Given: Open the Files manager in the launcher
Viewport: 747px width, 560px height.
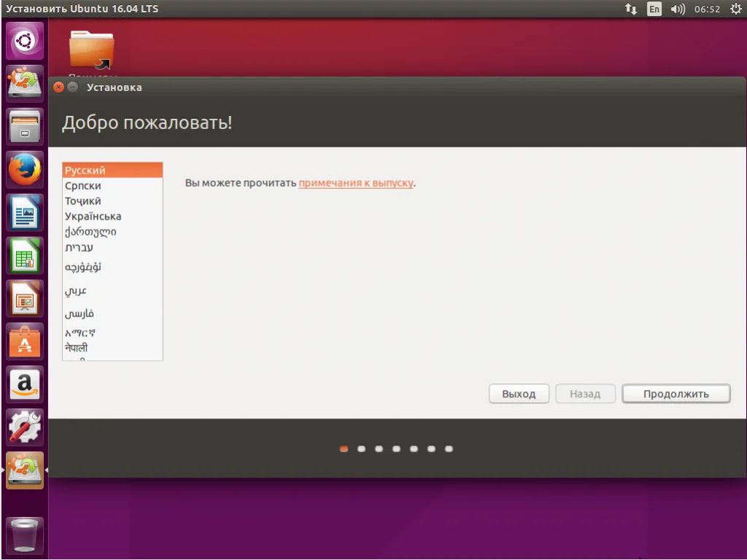Looking at the screenshot, I should 25,127.
